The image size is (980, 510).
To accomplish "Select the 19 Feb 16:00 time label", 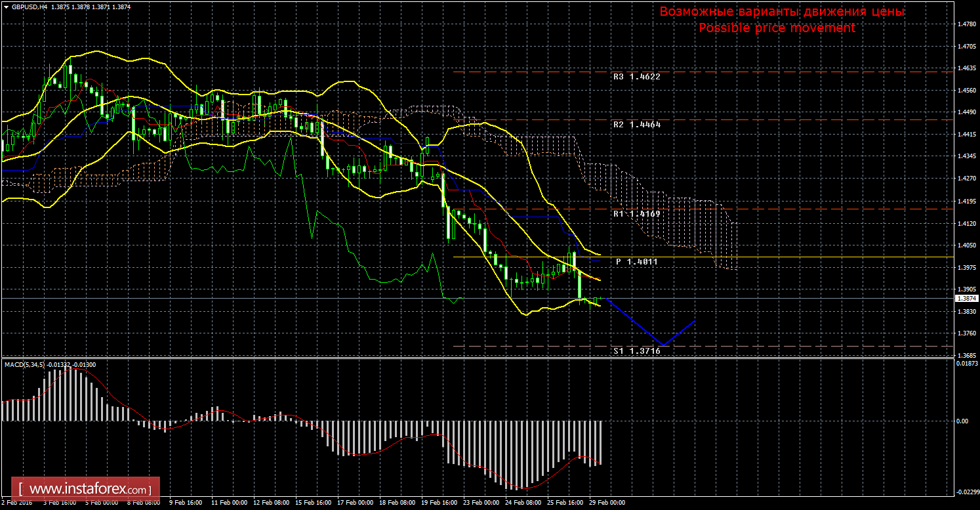I will 439,503.
